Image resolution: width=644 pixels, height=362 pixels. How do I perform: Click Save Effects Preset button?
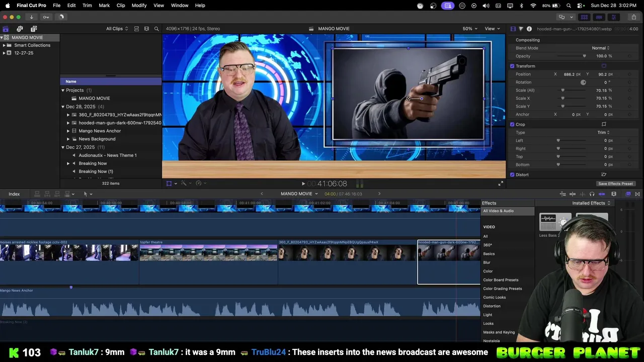pos(615,184)
